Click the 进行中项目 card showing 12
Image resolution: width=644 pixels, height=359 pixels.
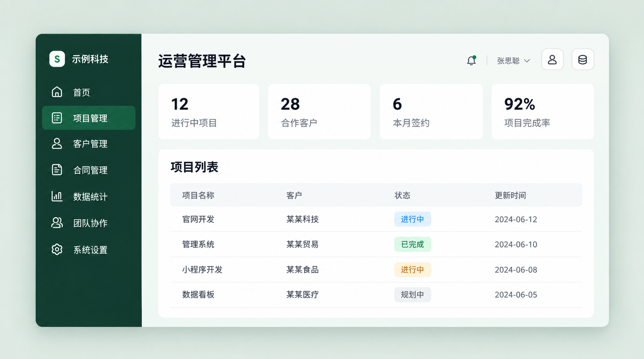pos(209,112)
